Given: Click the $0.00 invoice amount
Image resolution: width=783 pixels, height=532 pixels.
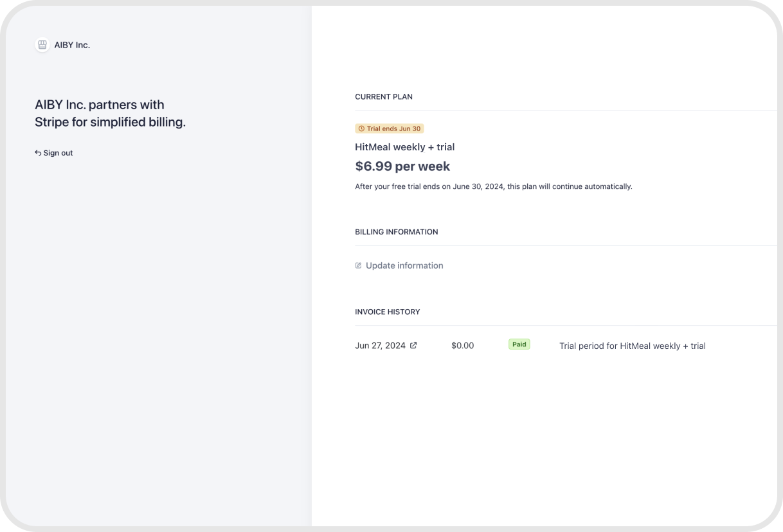Looking at the screenshot, I should pos(462,346).
